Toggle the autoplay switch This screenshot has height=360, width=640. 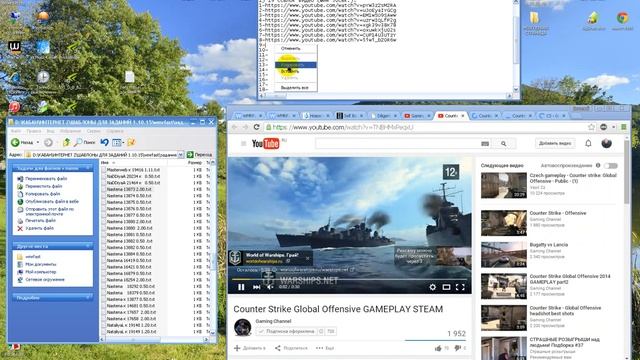click(x=611, y=166)
